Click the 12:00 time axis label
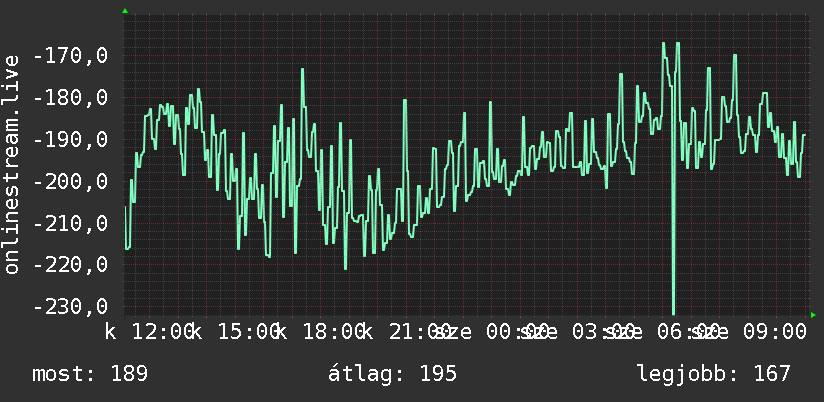The width and height of the screenshot is (824, 402). (x=163, y=332)
